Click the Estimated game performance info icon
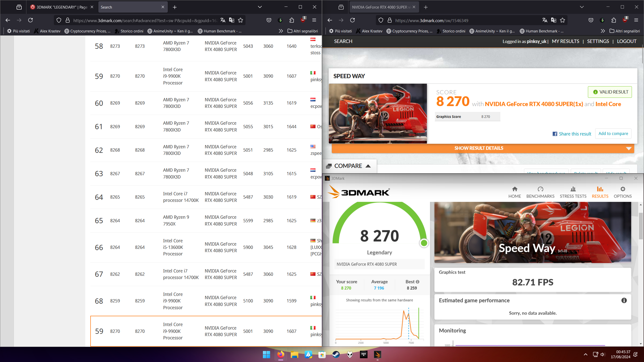The width and height of the screenshot is (644, 362). [x=624, y=300]
